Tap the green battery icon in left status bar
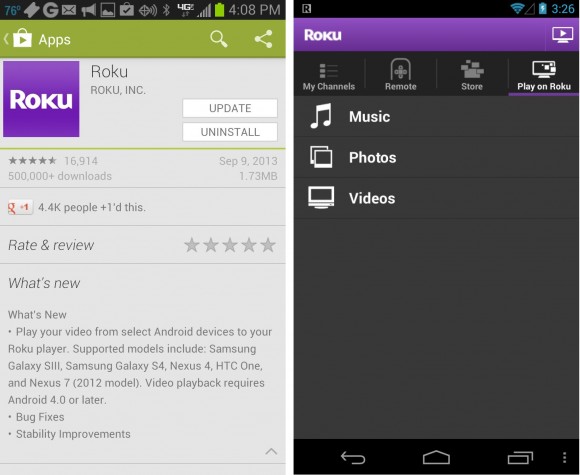This screenshot has width=580, height=475. click(x=219, y=10)
